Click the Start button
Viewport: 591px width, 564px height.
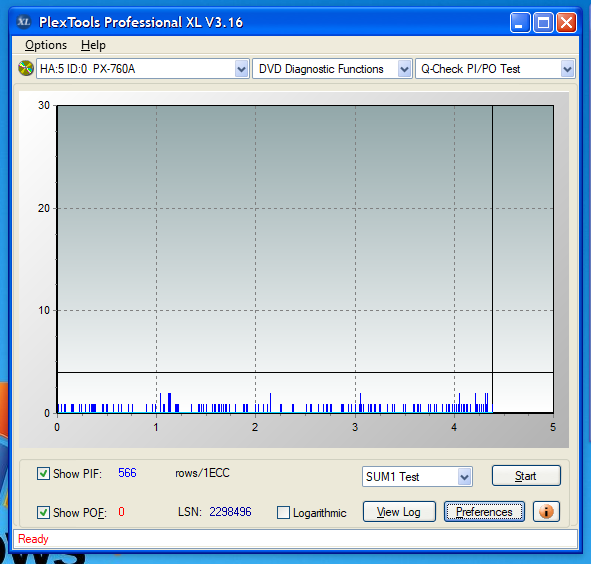click(526, 476)
